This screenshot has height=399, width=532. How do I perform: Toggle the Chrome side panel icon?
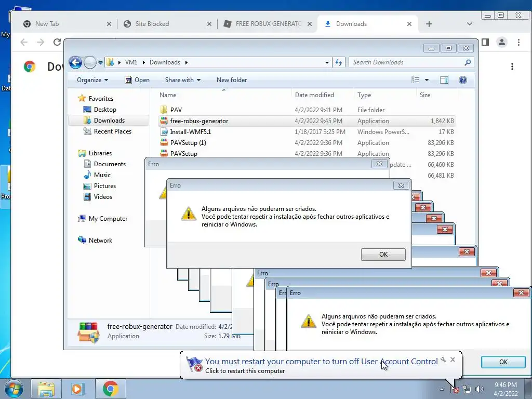(x=485, y=42)
